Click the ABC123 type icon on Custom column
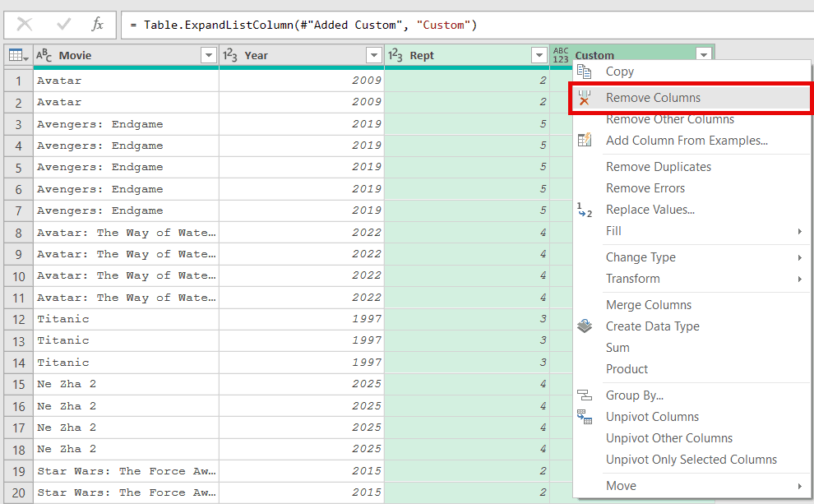The width and height of the screenshot is (814, 504). pos(560,56)
